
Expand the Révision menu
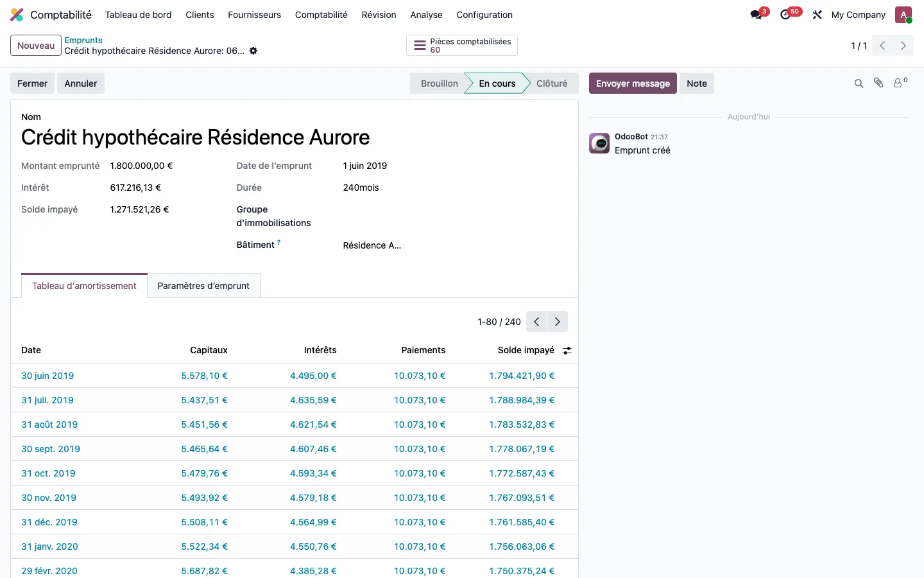379,15
